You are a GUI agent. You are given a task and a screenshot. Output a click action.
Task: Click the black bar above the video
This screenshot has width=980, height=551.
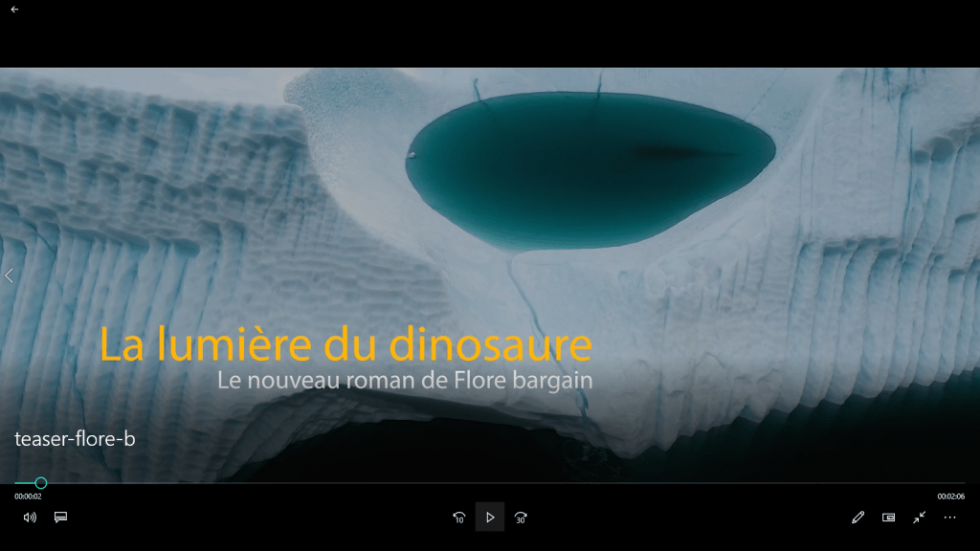click(490, 33)
